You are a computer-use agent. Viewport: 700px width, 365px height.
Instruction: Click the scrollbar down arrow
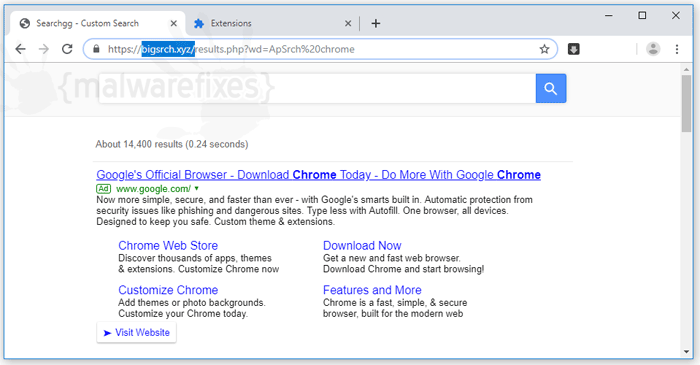click(x=686, y=352)
